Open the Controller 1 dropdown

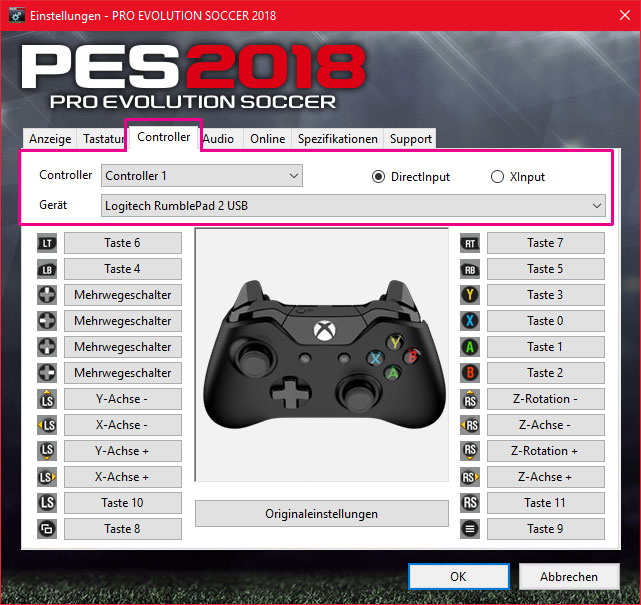[202, 176]
